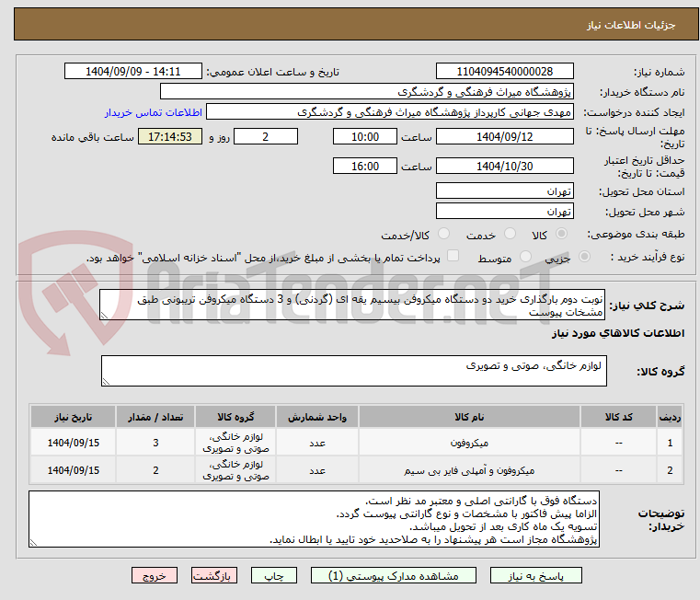700x600 pixels.
Task: Click need date in the میکروفون row
Action: [x=74, y=443]
